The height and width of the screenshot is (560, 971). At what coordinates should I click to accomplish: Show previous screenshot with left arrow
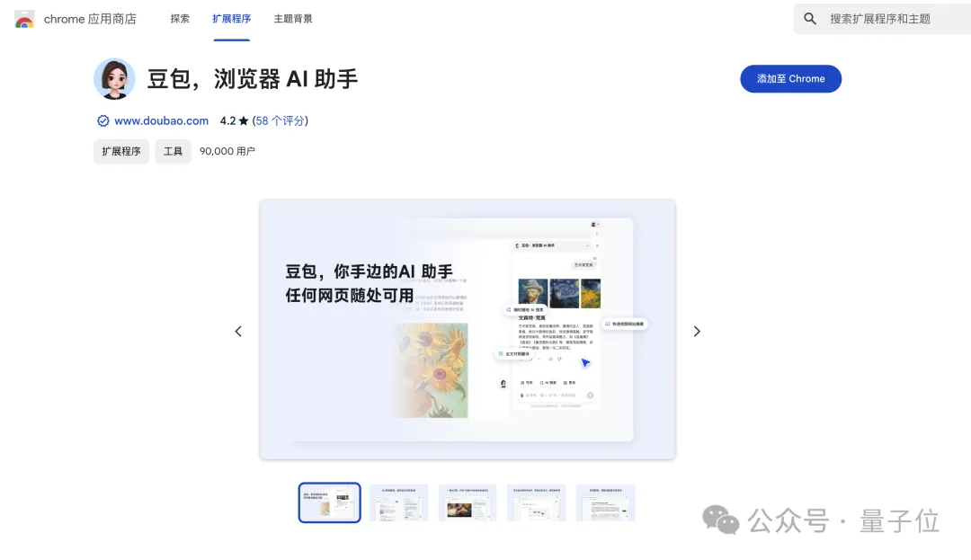[238, 331]
